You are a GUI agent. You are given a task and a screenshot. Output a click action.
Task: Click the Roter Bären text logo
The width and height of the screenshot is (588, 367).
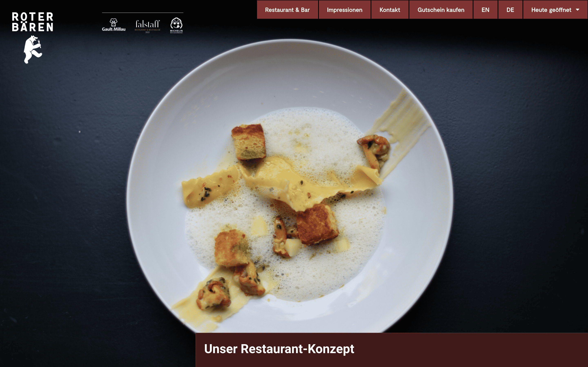click(x=32, y=22)
